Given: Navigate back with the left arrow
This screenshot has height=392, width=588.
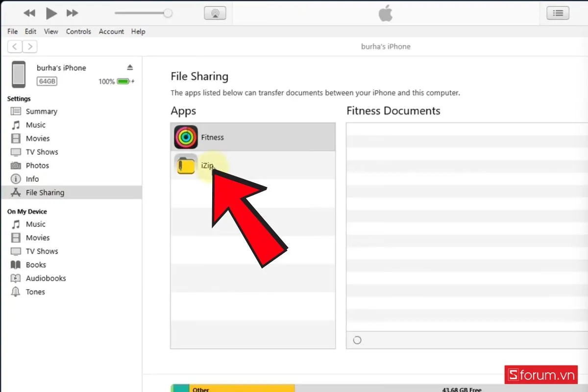Looking at the screenshot, I should click(14, 46).
